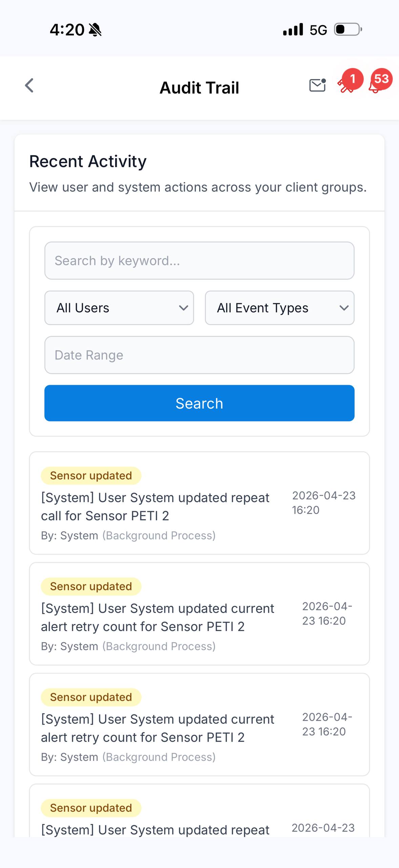Tap the silent mode bell in status bar
The height and width of the screenshot is (868, 399).
pos(95,30)
